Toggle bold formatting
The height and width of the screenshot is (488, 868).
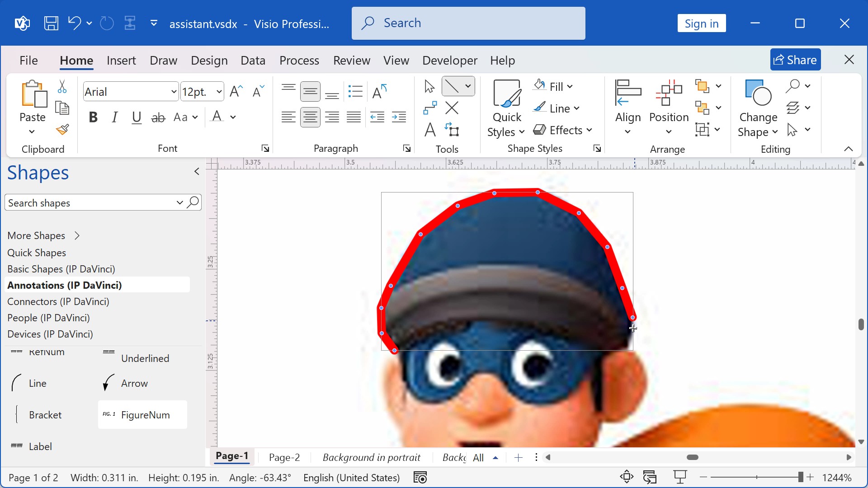pyautogui.click(x=93, y=117)
